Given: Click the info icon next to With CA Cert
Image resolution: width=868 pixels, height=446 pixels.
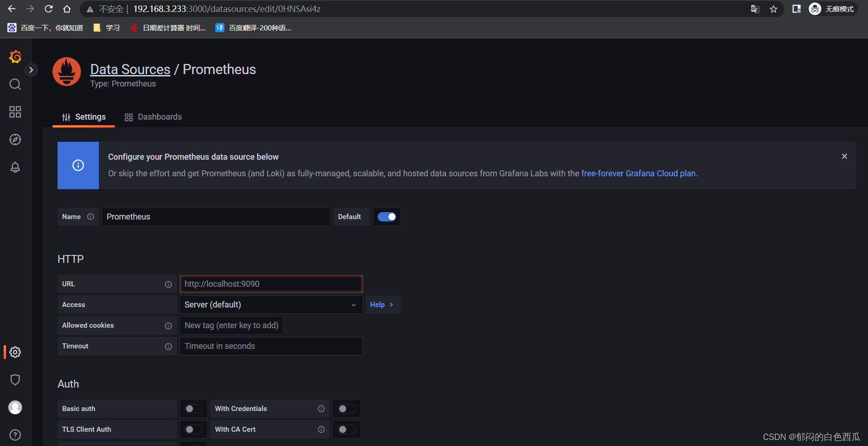Looking at the screenshot, I should coord(321,429).
